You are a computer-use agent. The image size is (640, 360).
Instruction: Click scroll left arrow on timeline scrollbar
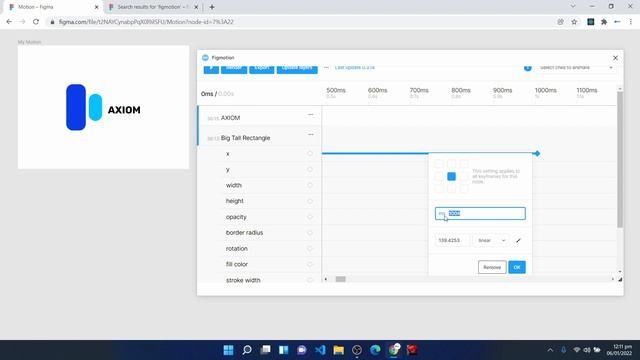pos(326,279)
